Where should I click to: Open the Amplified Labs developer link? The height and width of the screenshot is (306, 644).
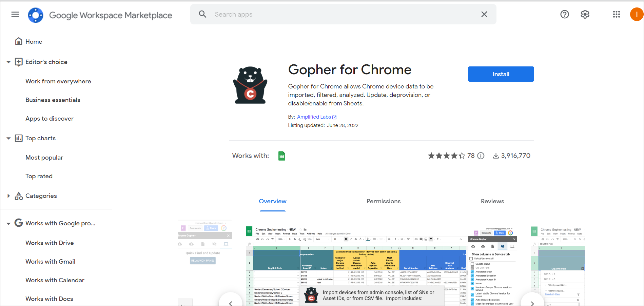point(314,117)
